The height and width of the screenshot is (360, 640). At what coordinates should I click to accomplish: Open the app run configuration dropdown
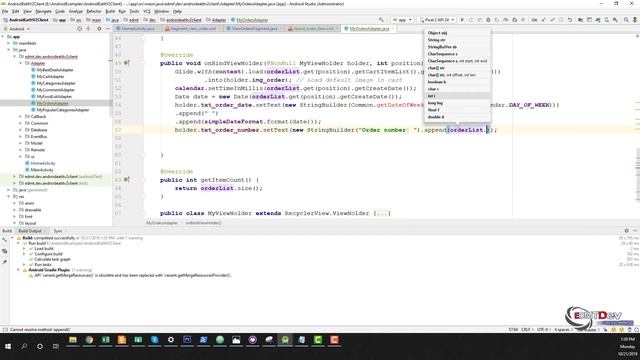402,20
